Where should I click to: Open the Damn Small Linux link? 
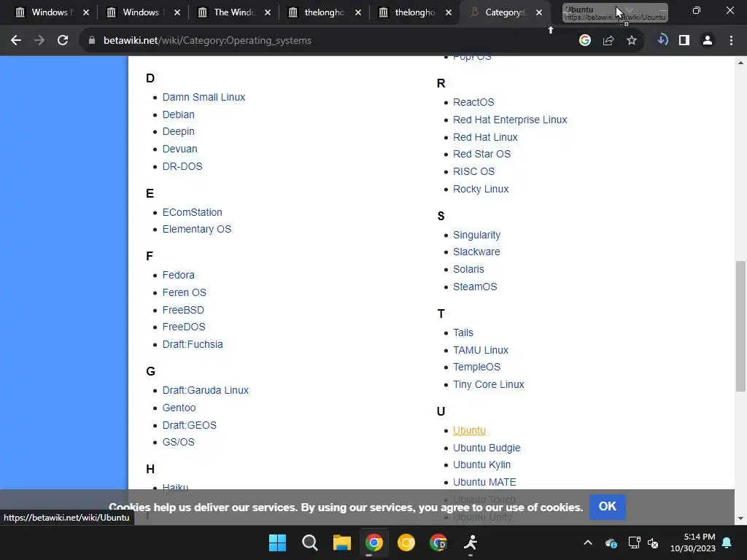tap(204, 97)
